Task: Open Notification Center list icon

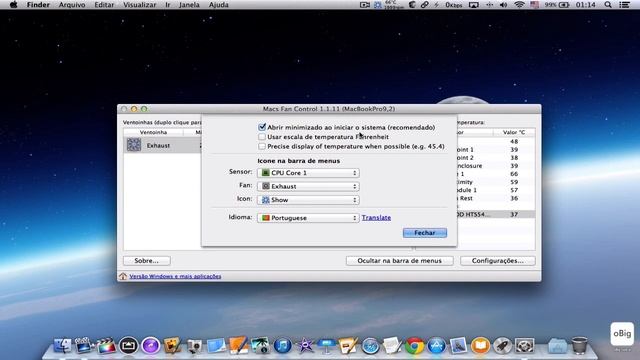Action: 624,5
